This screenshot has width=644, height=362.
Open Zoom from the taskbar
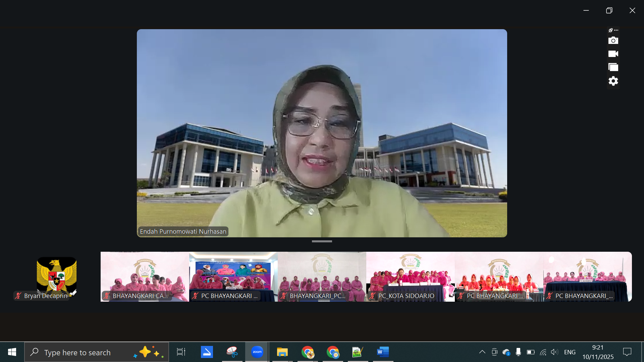257,352
